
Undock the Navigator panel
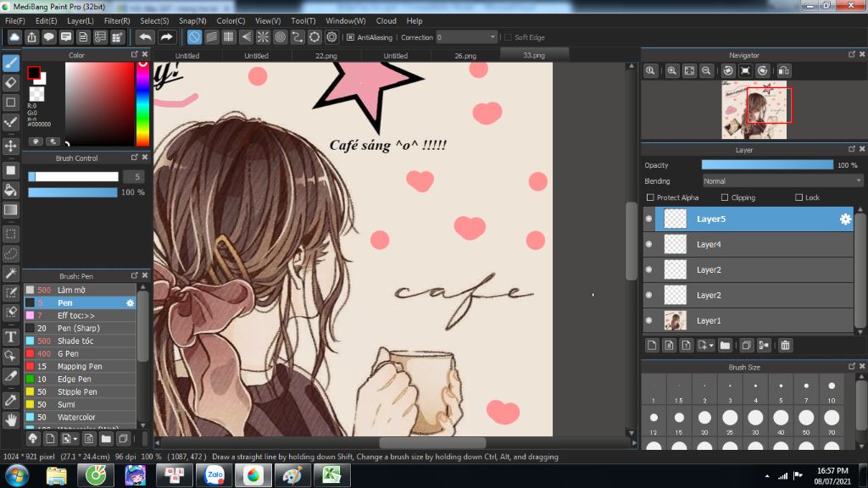click(851, 54)
